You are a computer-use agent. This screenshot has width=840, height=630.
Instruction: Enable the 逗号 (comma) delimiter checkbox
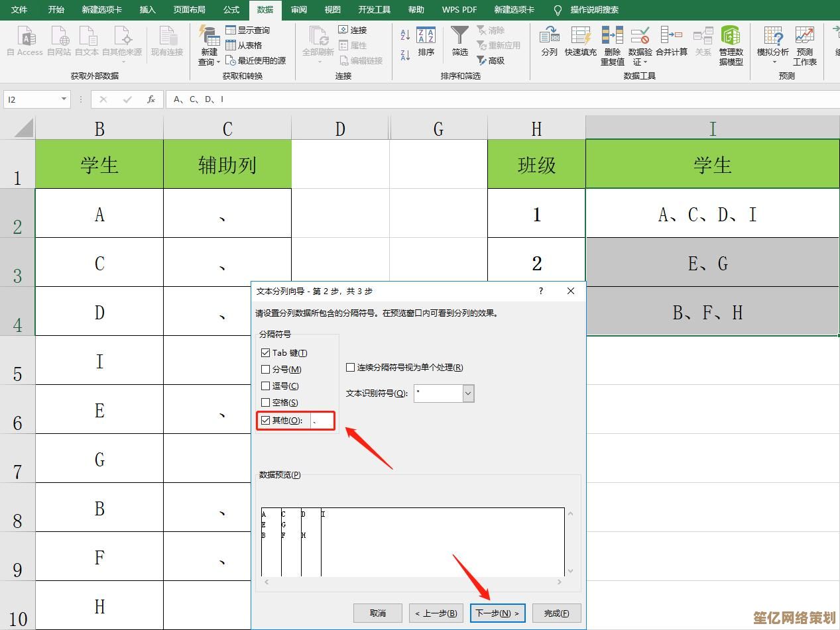click(266, 386)
